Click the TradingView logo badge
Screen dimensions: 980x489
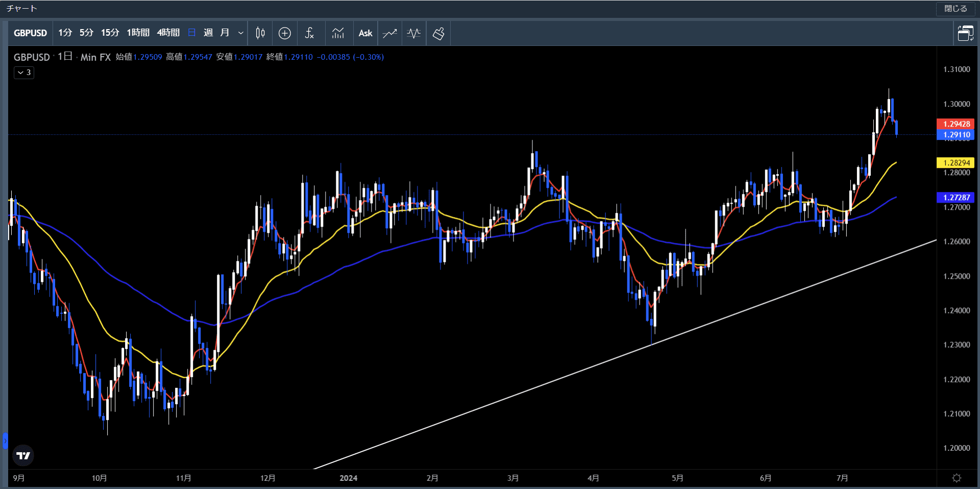click(x=23, y=455)
